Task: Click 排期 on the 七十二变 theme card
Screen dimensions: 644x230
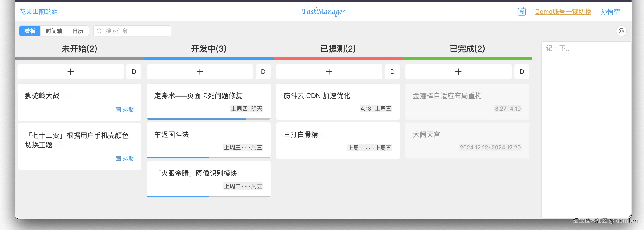Action: [x=125, y=158]
